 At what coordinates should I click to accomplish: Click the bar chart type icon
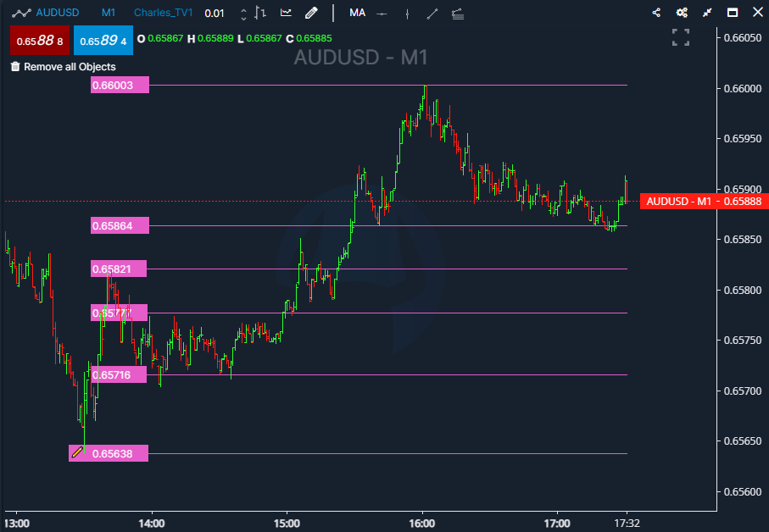coord(260,14)
